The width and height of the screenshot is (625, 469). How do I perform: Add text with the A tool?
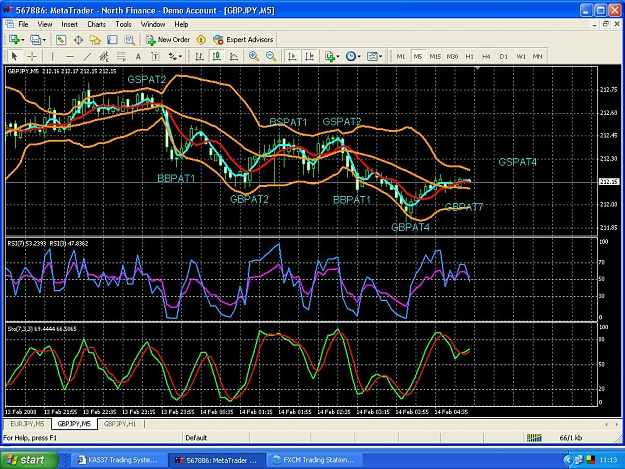[x=138, y=57]
